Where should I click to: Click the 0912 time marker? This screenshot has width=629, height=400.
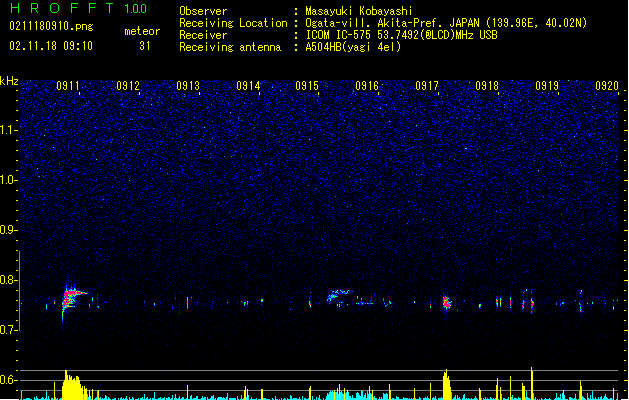(x=128, y=85)
